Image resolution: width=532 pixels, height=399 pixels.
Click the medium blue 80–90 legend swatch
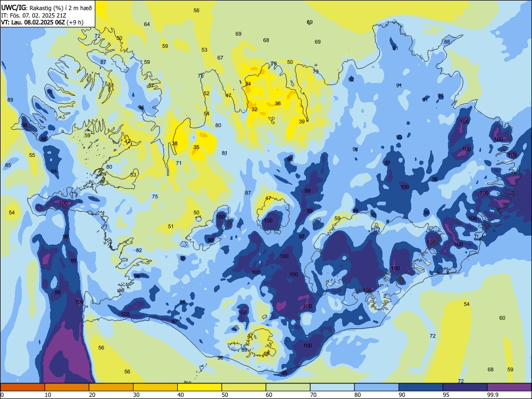pyautogui.click(x=377, y=387)
